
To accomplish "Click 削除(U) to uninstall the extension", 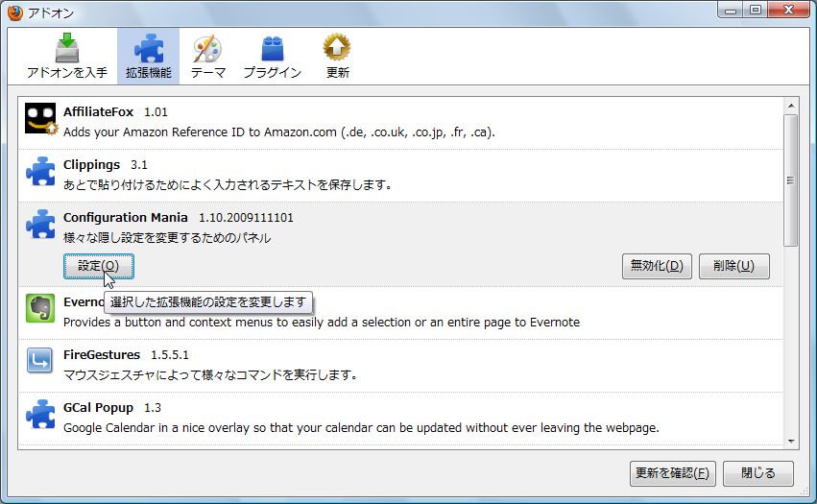I will pos(733,266).
